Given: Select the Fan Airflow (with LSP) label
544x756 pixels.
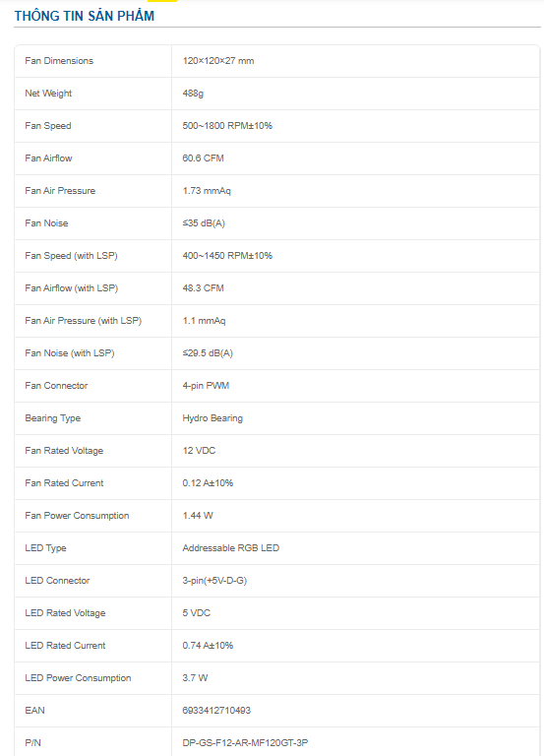Looking at the screenshot, I should coord(71,288).
